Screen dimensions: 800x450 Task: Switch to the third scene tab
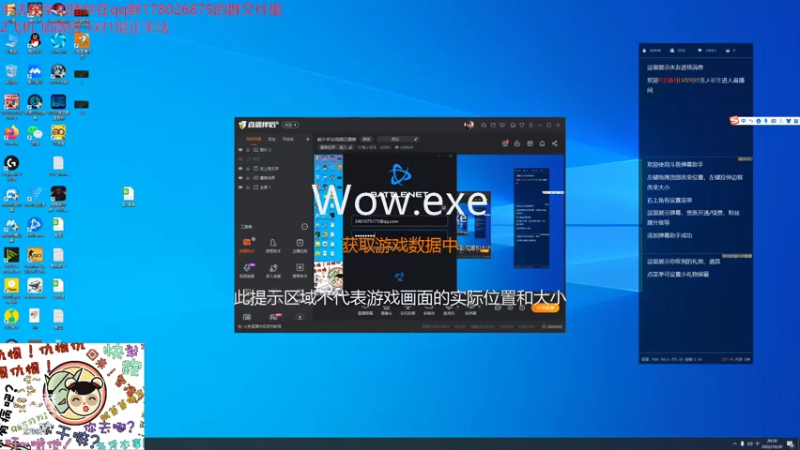tap(288, 139)
